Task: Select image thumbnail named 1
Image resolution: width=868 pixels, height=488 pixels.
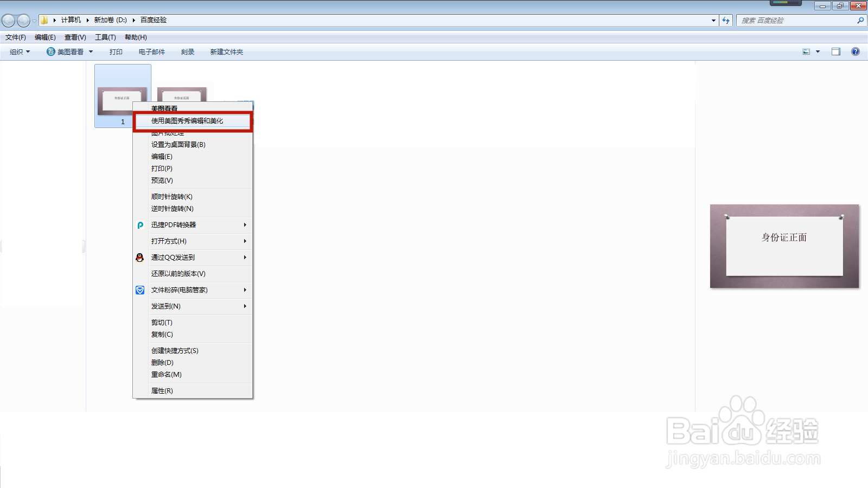Action: point(123,96)
